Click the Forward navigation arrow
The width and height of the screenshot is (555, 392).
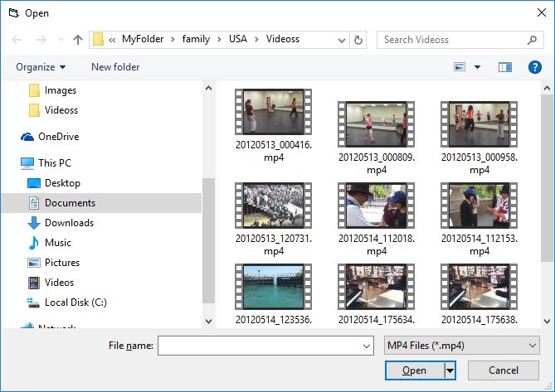41,40
